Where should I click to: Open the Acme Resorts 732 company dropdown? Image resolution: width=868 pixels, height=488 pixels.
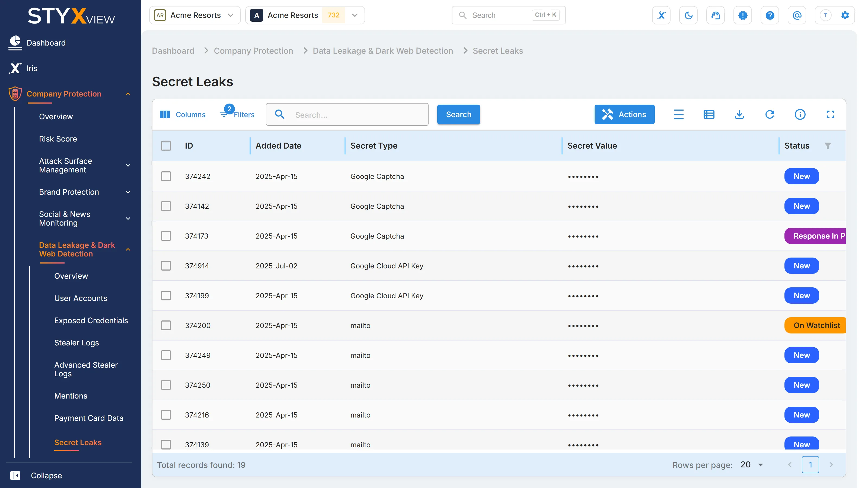[x=305, y=15]
